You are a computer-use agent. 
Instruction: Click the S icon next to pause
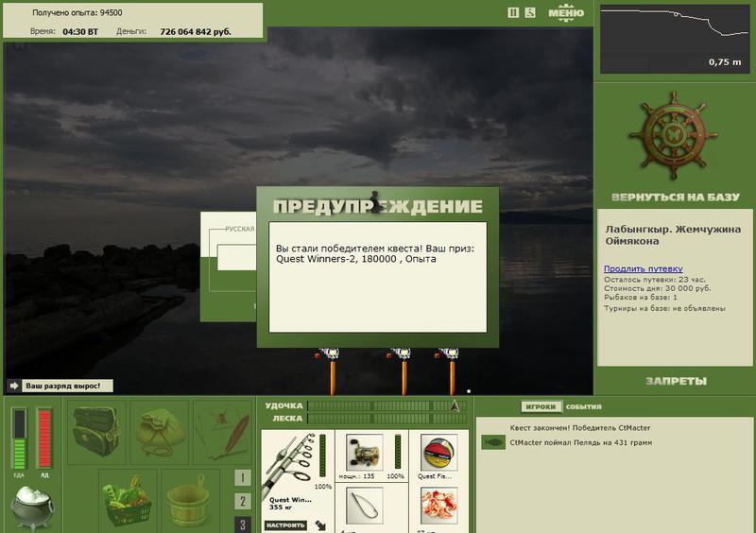click(x=530, y=13)
